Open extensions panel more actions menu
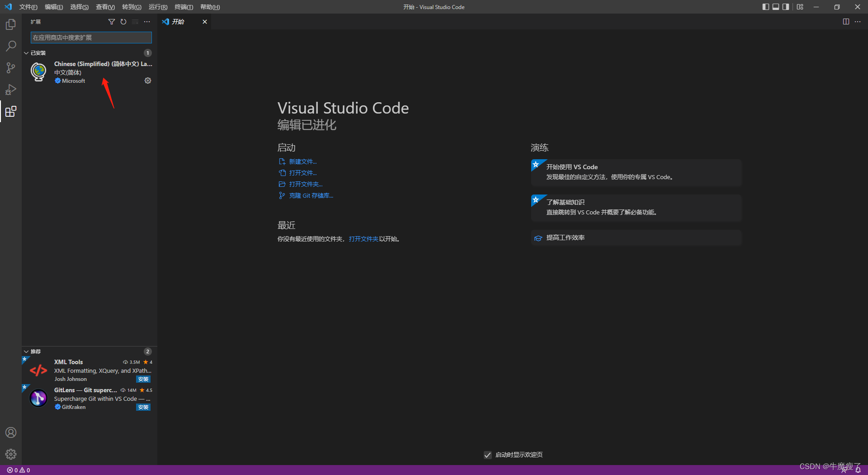 [147, 22]
